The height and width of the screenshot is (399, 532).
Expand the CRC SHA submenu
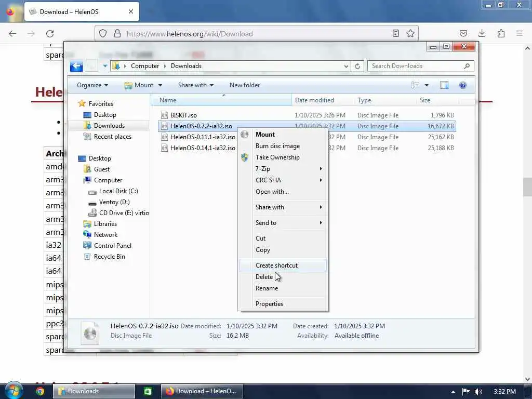[282, 180]
